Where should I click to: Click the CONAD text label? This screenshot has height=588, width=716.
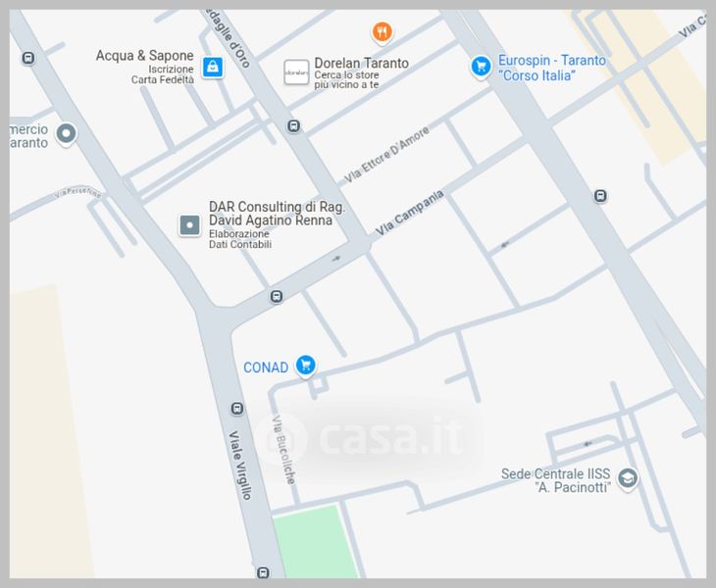(x=266, y=367)
